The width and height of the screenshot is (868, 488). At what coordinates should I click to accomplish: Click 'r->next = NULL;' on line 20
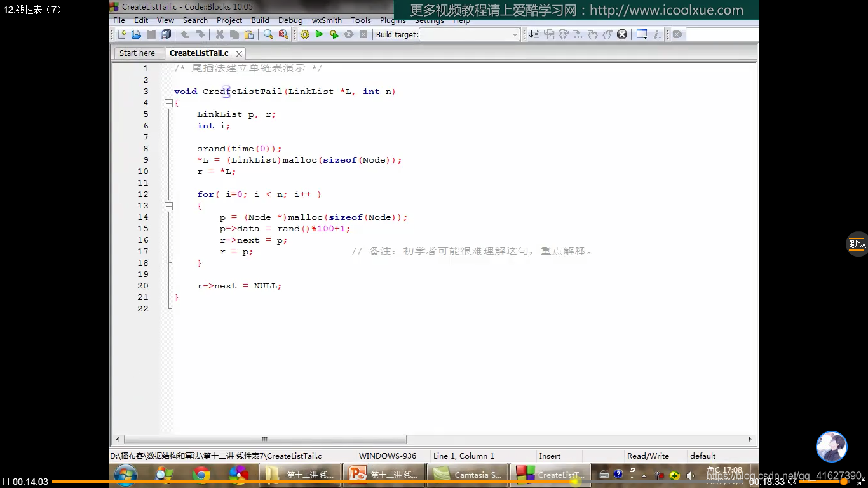240,286
